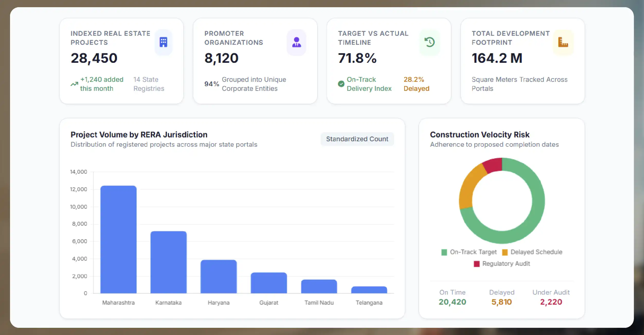Click the purple promoter person icon
The height and width of the screenshot is (335, 644).
[296, 42]
